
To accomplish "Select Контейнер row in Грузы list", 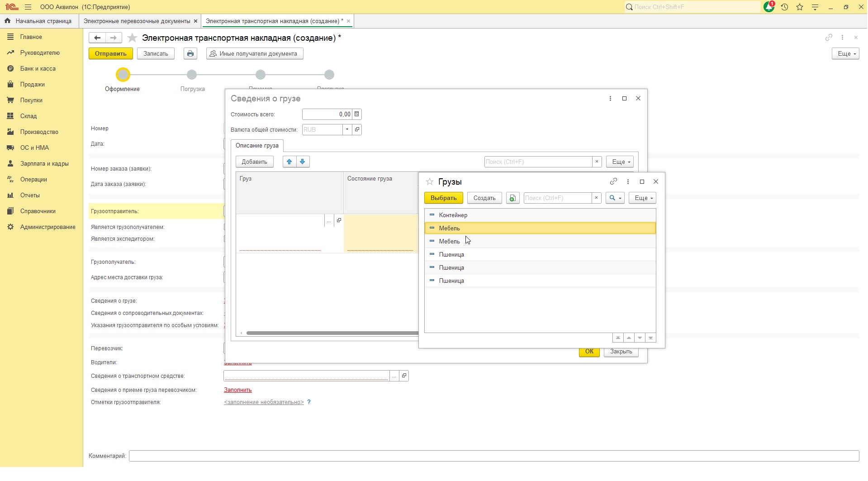I will pos(540,215).
